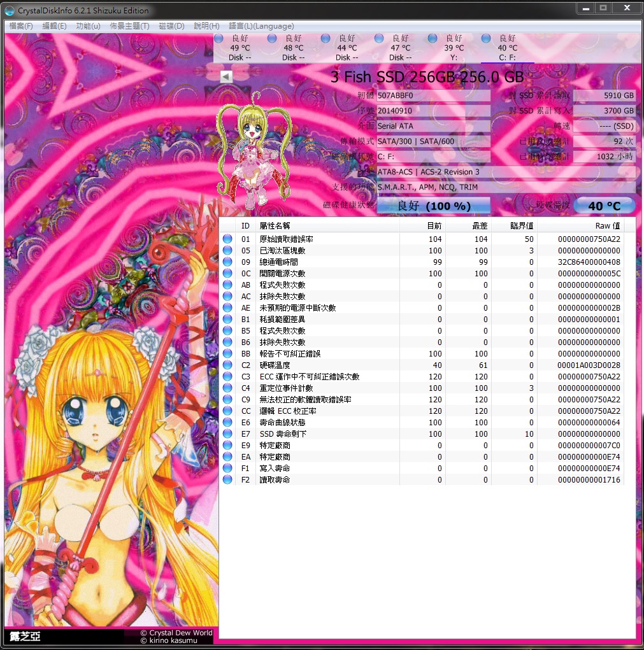Select the 49 °C disk status orb

pos(218,39)
